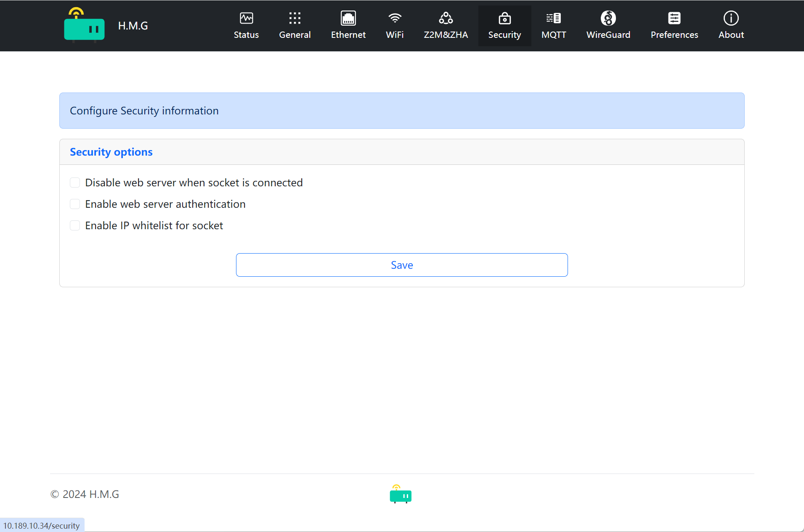
Task: Enable web server authentication checkbox
Action: [75, 204]
